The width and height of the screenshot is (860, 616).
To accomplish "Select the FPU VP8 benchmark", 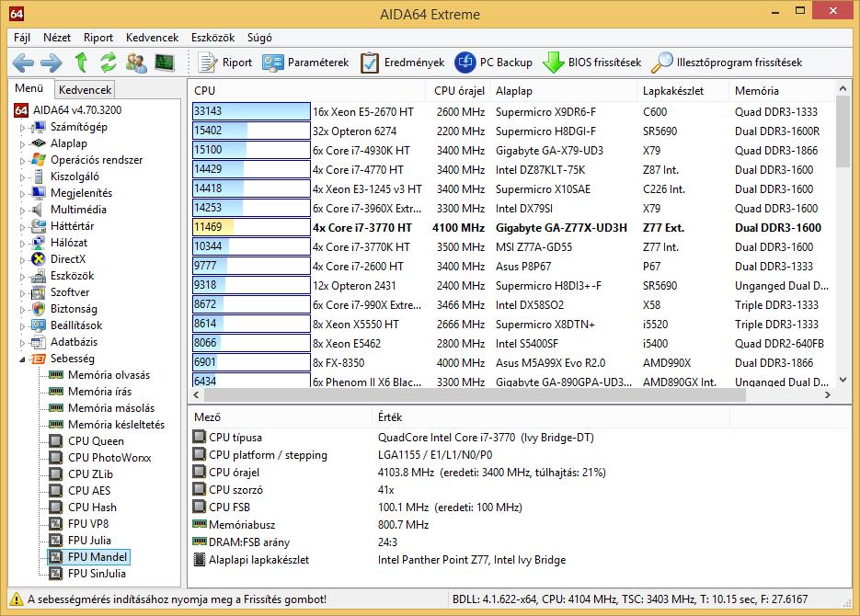I will click(x=88, y=523).
